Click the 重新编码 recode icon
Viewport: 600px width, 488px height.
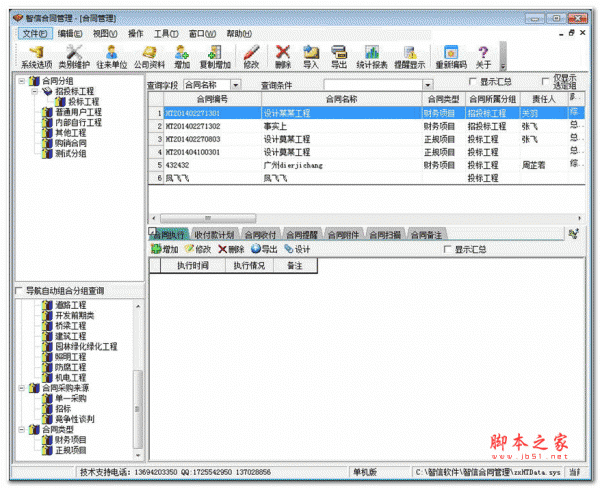tap(451, 57)
